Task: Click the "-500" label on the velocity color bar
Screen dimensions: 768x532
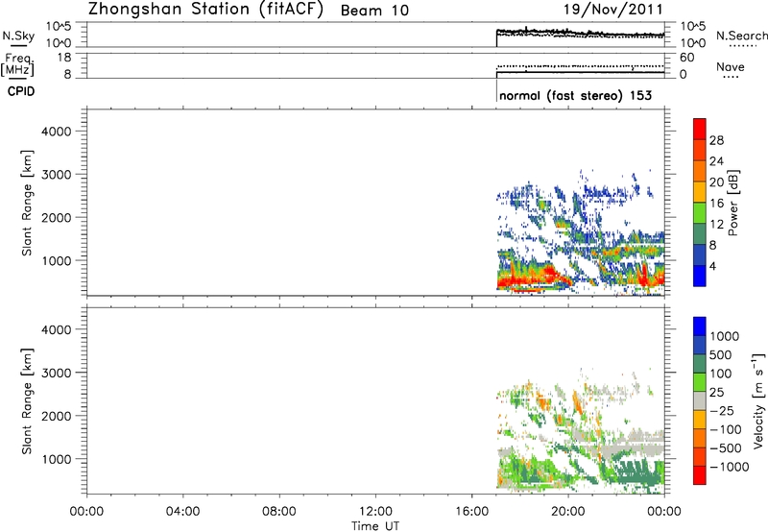Action: tap(726, 448)
